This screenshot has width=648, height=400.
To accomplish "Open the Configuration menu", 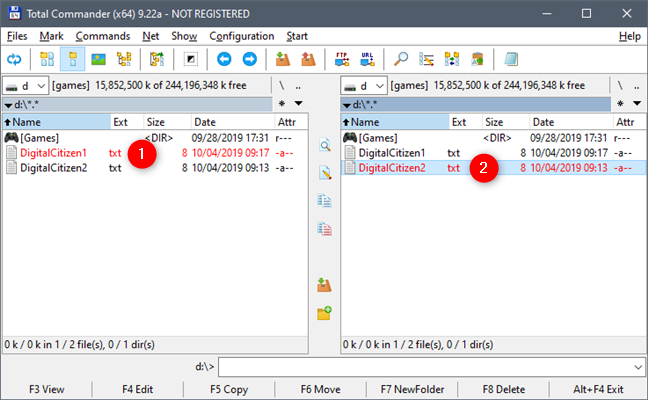I will pyautogui.click(x=242, y=36).
